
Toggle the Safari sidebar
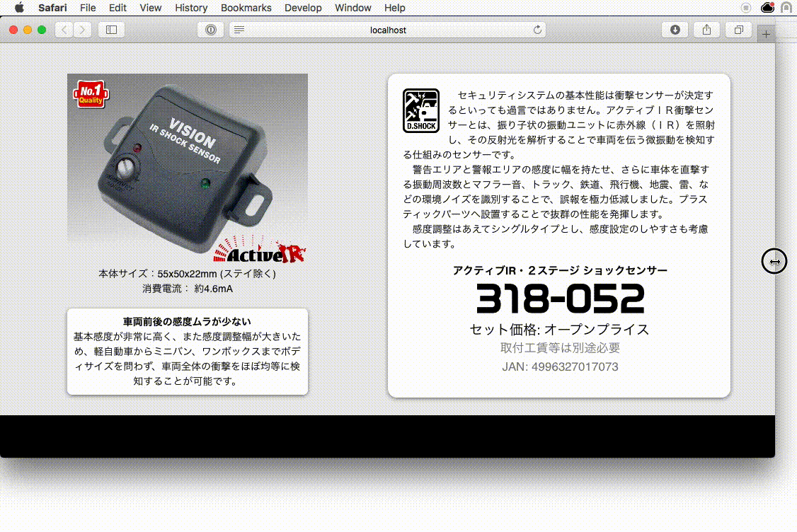tap(111, 30)
